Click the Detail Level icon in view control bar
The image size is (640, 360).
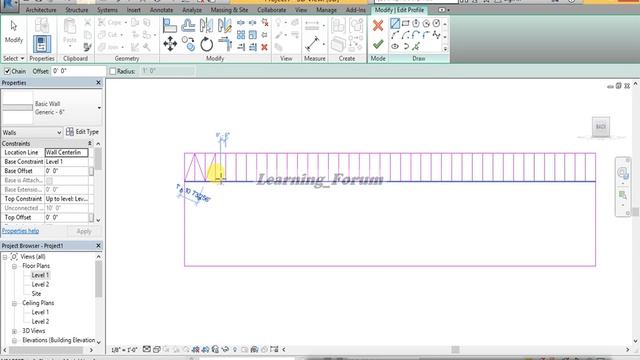pyautogui.click(x=147, y=349)
